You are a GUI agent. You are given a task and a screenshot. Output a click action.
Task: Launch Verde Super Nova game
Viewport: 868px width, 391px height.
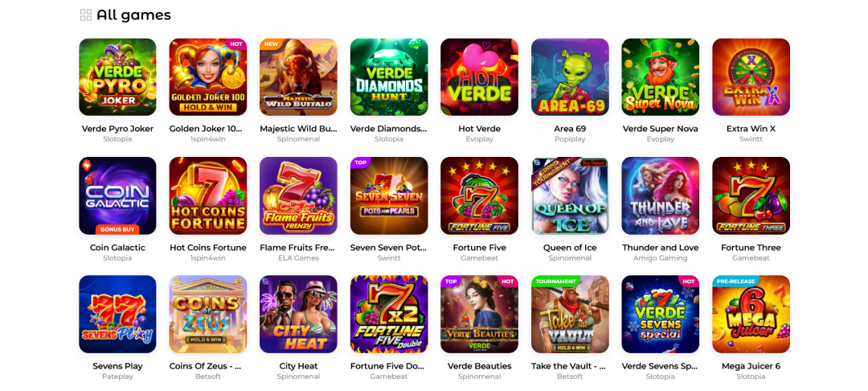[x=661, y=77]
